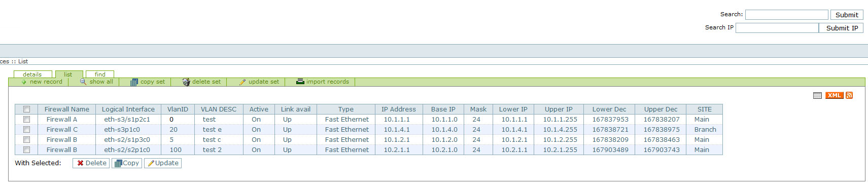The width and height of the screenshot is (868, 188).
Task: Sort by Mask column header
Action: click(x=478, y=109)
